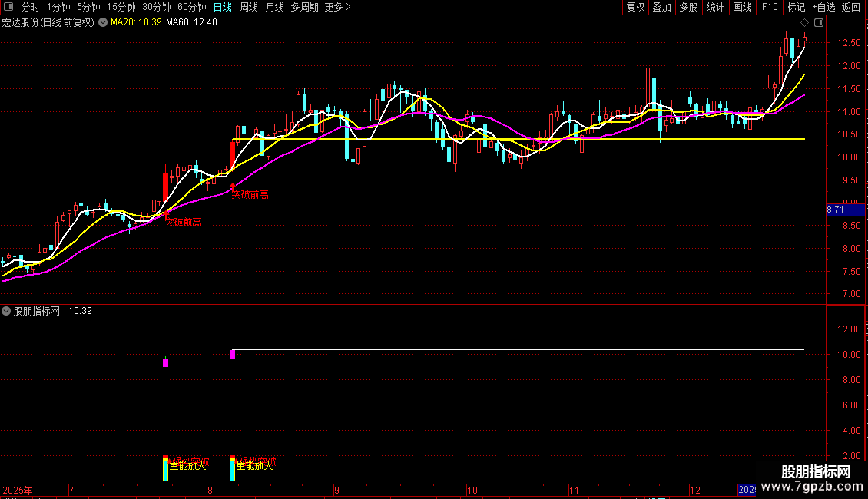Click the first 量能放大 marker in sub-chart
This screenshot has height=499, width=868.
[187, 466]
